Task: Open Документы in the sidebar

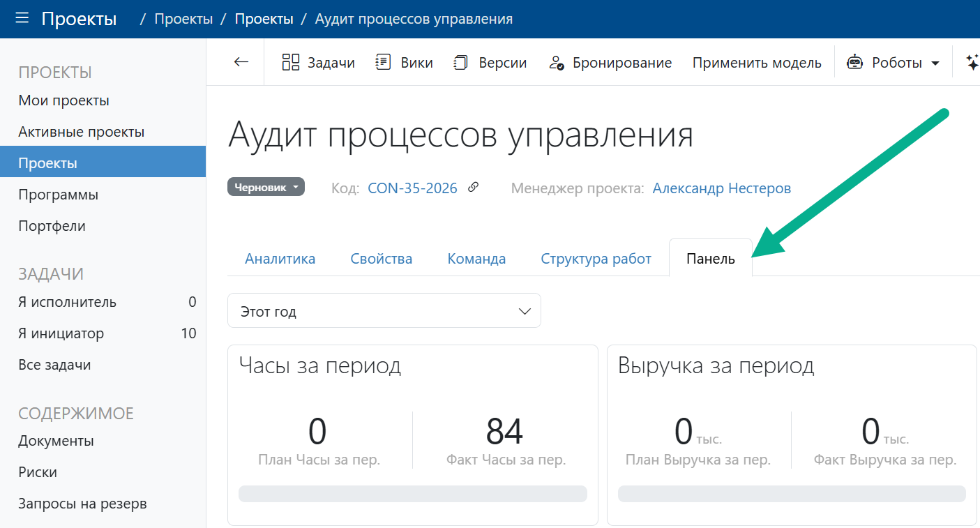Action: click(x=103, y=441)
